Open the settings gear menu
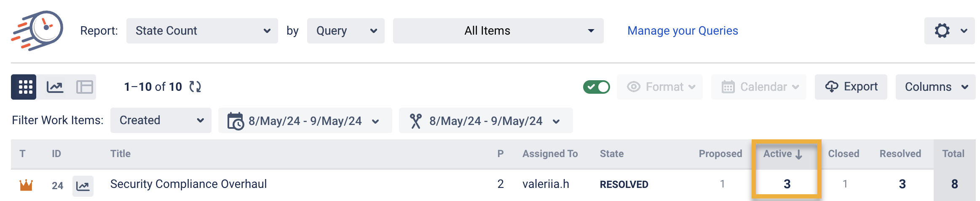980x201 pixels. point(949,31)
